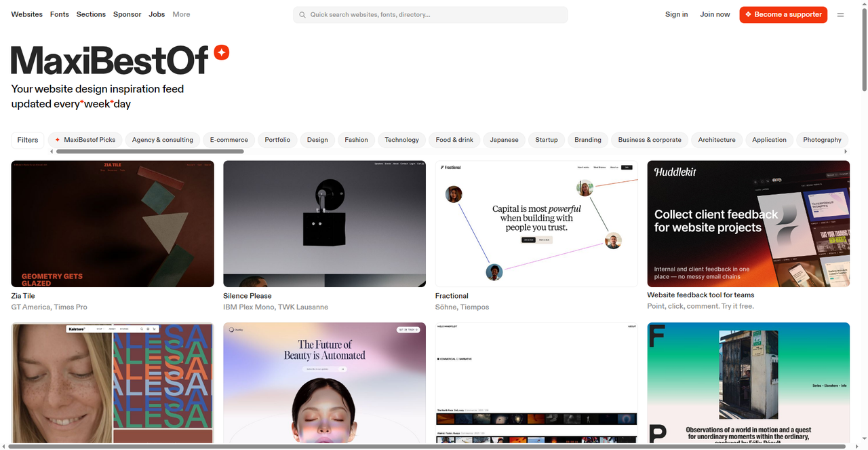The image size is (868, 450).
Task: Click the Sign in link
Action: [x=676, y=14]
